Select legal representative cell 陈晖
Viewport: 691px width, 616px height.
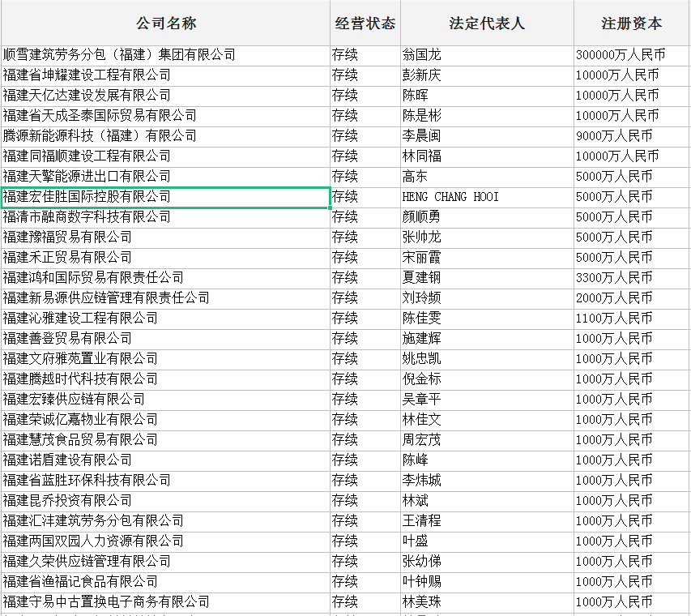(x=487, y=96)
